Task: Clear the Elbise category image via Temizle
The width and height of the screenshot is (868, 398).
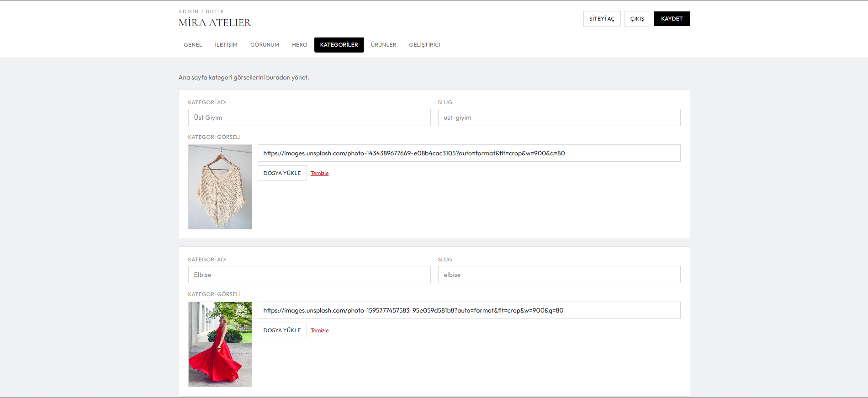Action: pyautogui.click(x=319, y=330)
